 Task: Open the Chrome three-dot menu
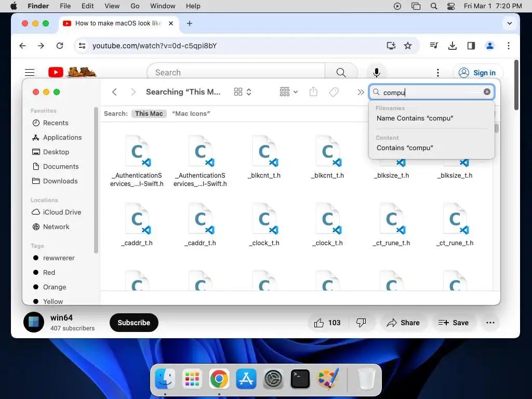[x=508, y=46]
